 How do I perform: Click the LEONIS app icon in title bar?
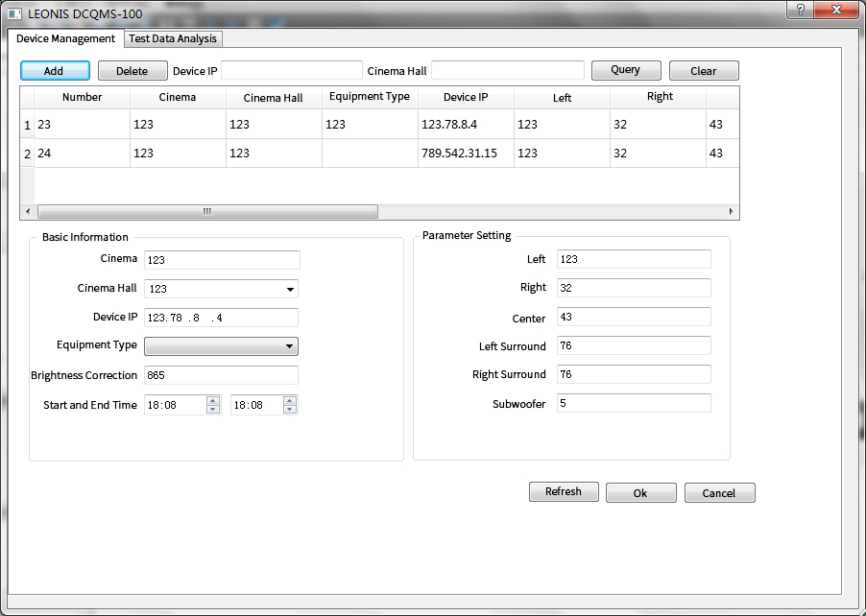click(14, 14)
